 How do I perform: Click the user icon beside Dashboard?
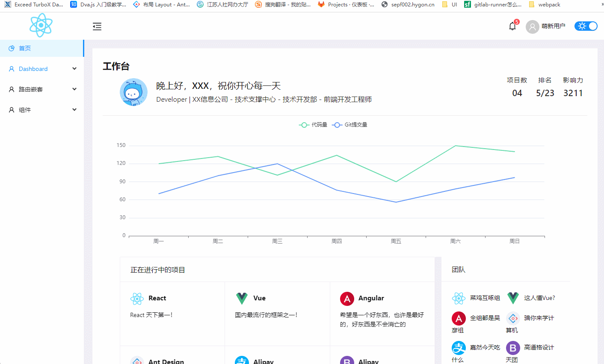12,69
